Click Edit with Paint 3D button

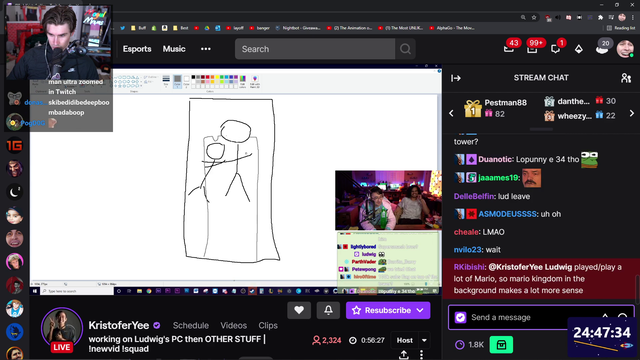coord(255,82)
